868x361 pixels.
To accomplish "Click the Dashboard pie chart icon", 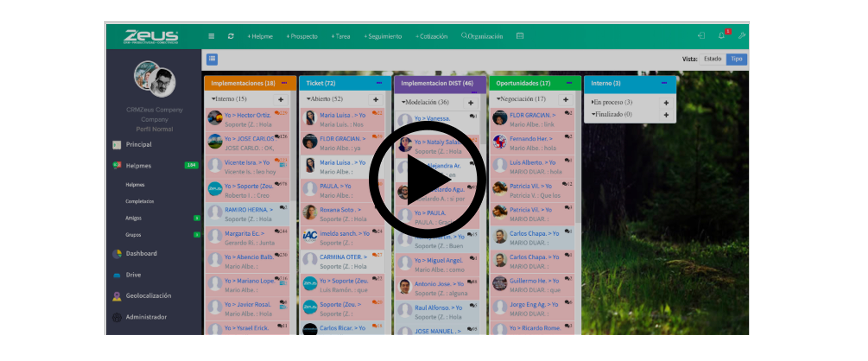I will (x=117, y=253).
